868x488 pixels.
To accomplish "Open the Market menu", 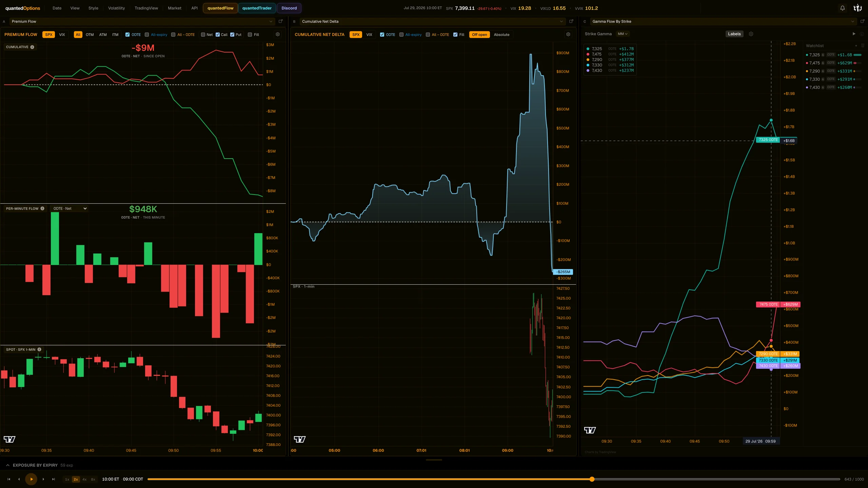I will 175,8.
